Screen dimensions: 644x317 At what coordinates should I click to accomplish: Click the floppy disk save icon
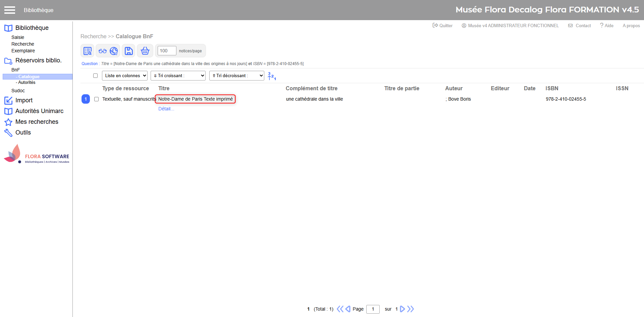click(x=128, y=51)
